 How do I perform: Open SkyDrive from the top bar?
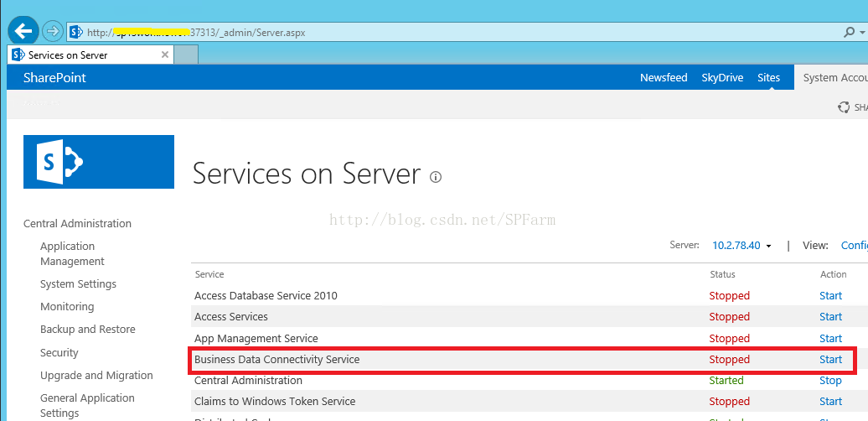722,77
